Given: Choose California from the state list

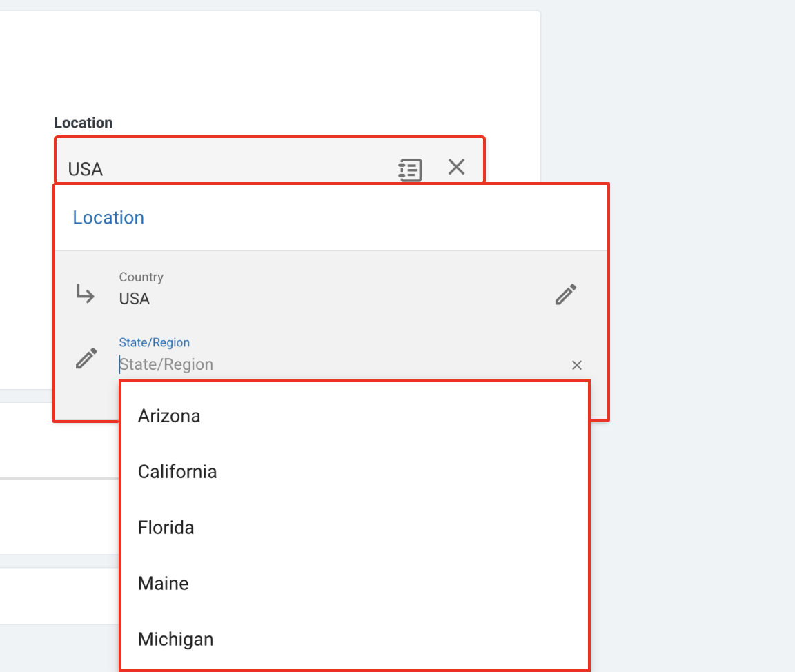Looking at the screenshot, I should pos(355,472).
